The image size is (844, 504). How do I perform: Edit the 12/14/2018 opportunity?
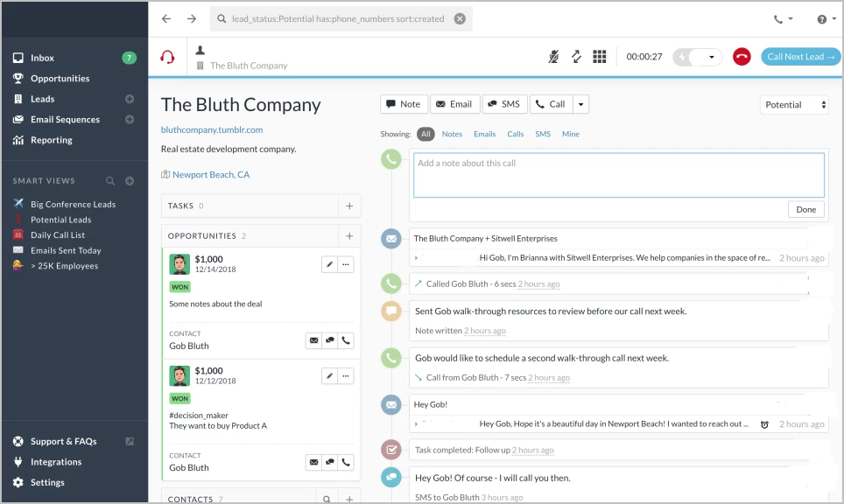click(x=329, y=264)
